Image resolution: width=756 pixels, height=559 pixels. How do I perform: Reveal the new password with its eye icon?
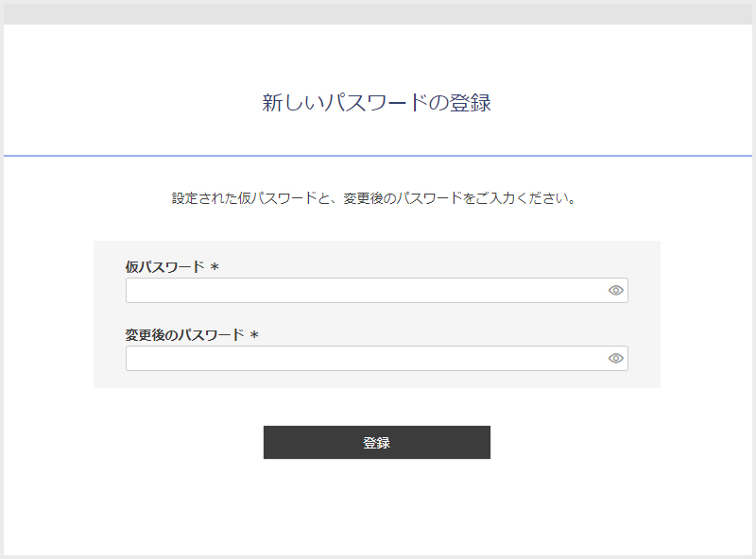pyautogui.click(x=616, y=358)
